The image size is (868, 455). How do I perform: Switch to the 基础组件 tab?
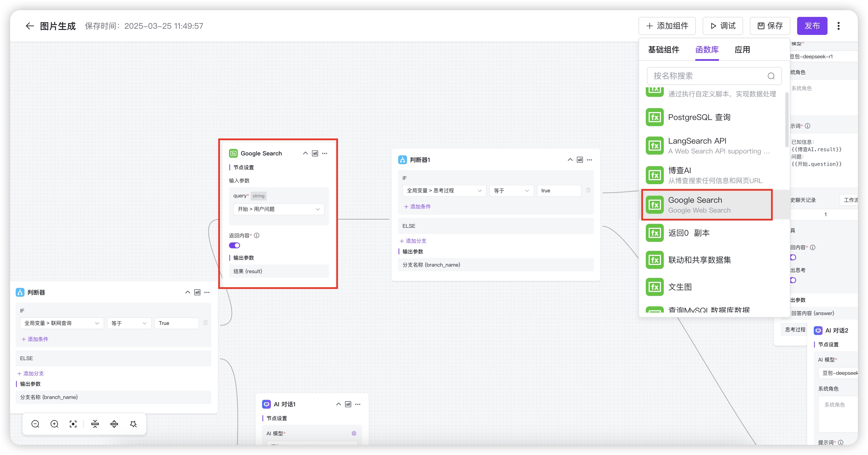pos(664,50)
